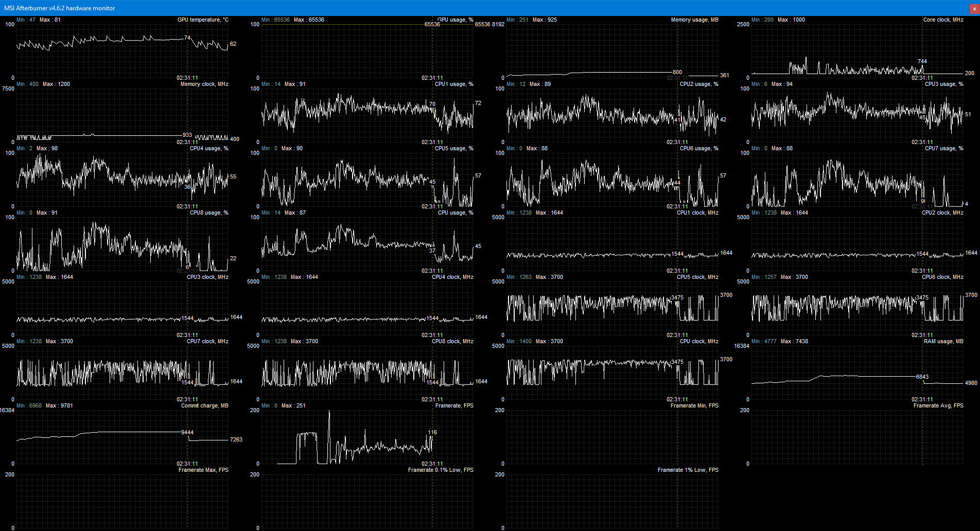Image resolution: width=980 pixels, height=531 pixels.
Task: Click the 'CPU7 clock, MHz' graph label
Action: 207,341
